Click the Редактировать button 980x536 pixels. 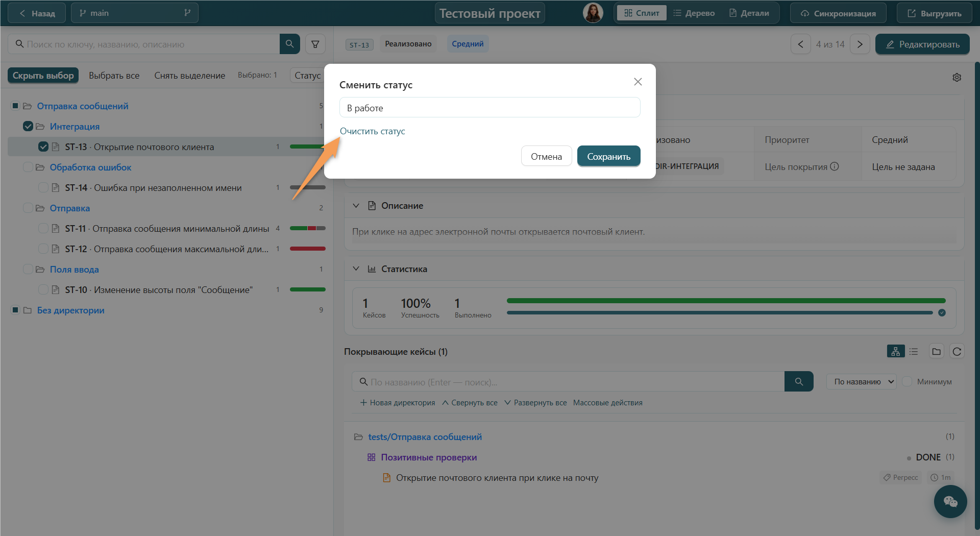[x=922, y=44]
